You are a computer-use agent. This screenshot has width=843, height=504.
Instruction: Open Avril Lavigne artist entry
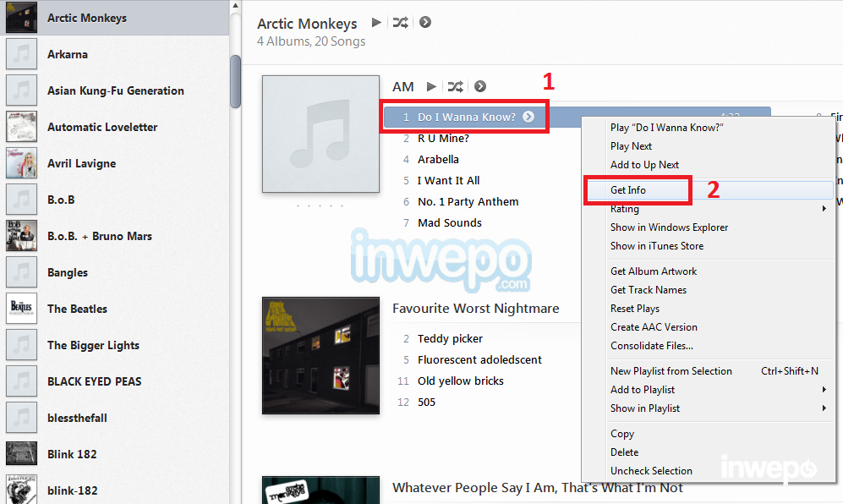(x=114, y=163)
